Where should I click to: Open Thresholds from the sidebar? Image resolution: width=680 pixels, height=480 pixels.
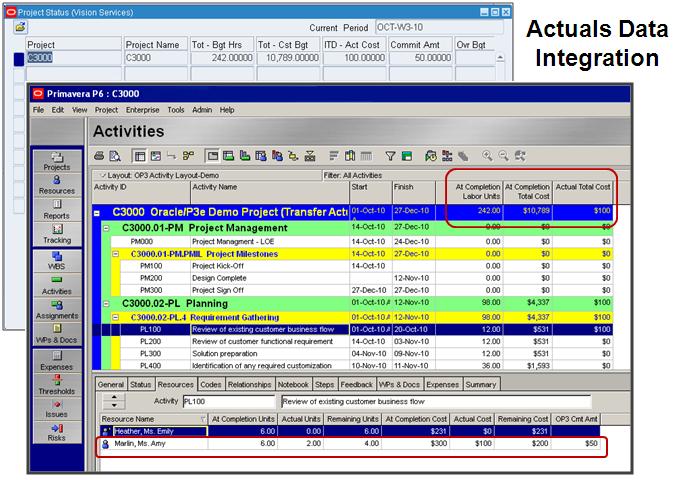[x=57, y=385]
